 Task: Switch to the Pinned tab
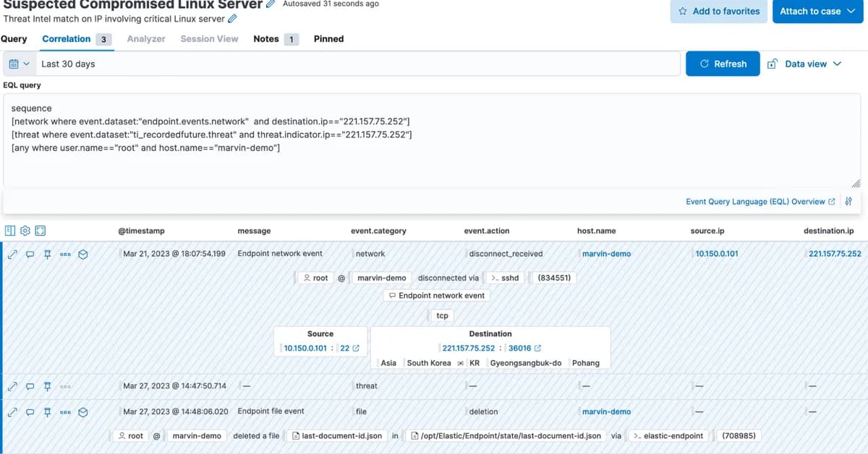[328, 39]
